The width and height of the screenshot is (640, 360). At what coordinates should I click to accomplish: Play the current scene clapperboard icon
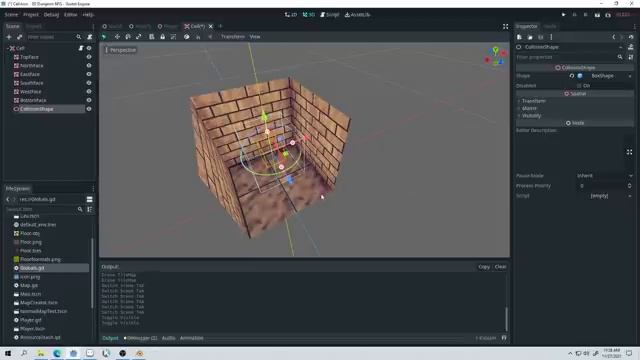597,15
